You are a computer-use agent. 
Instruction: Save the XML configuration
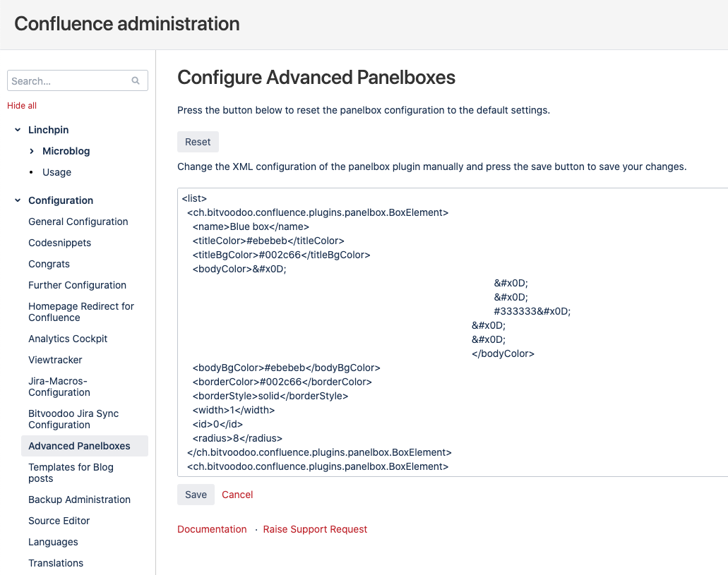click(196, 495)
